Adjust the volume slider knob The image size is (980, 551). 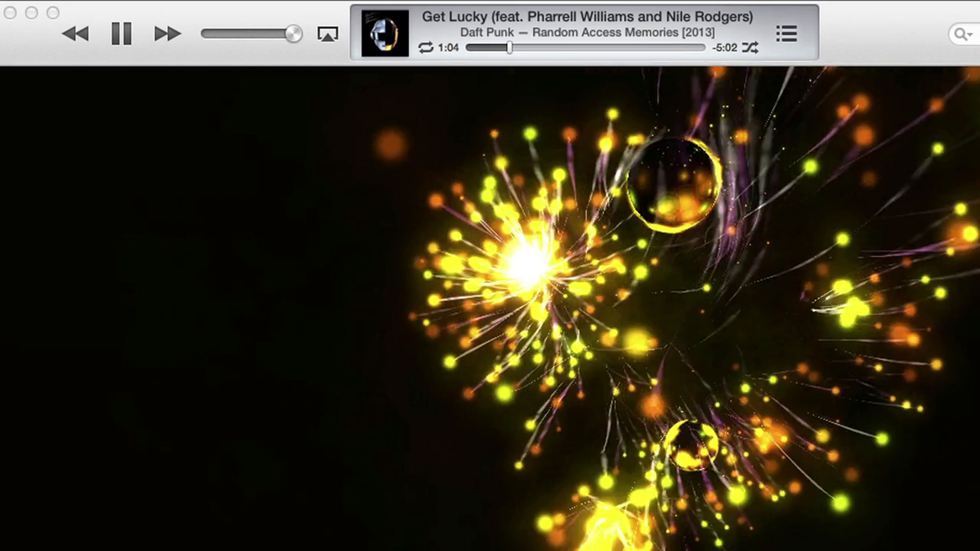(x=293, y=33)
